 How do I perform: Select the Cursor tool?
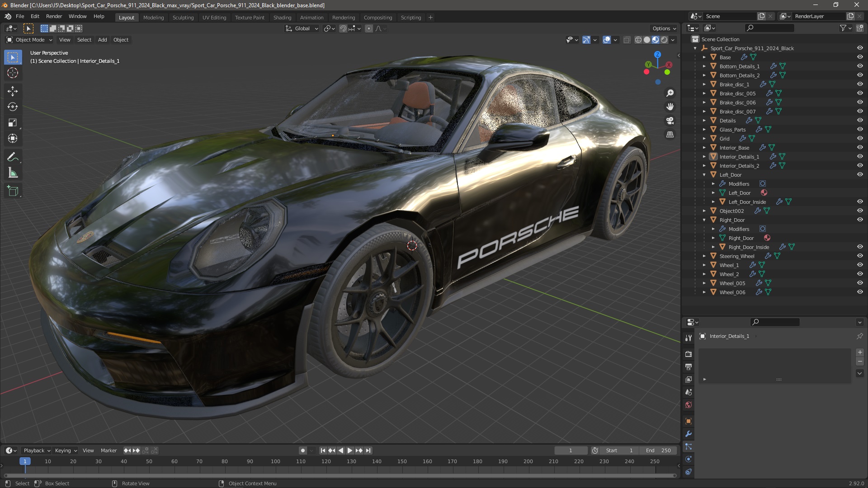click(x=13, y=73)
